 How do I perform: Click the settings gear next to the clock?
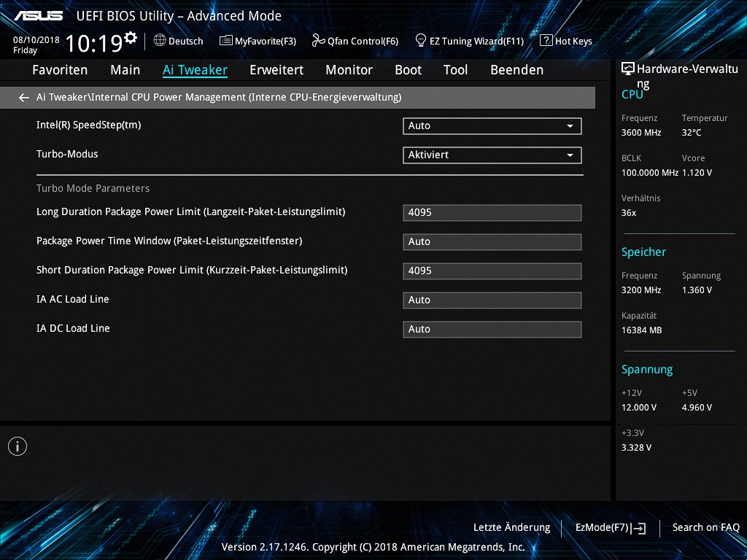point(131,37)
